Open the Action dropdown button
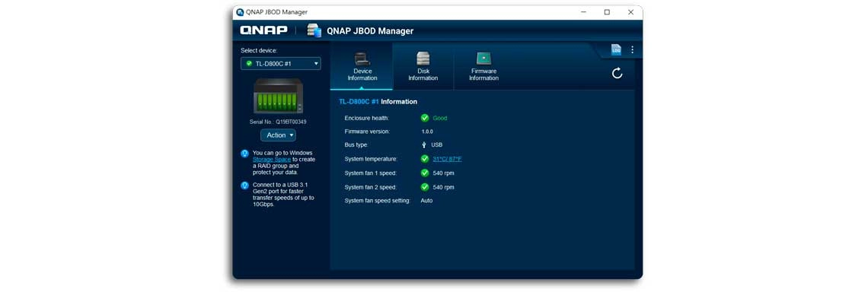868x292 pixels. 278,135
